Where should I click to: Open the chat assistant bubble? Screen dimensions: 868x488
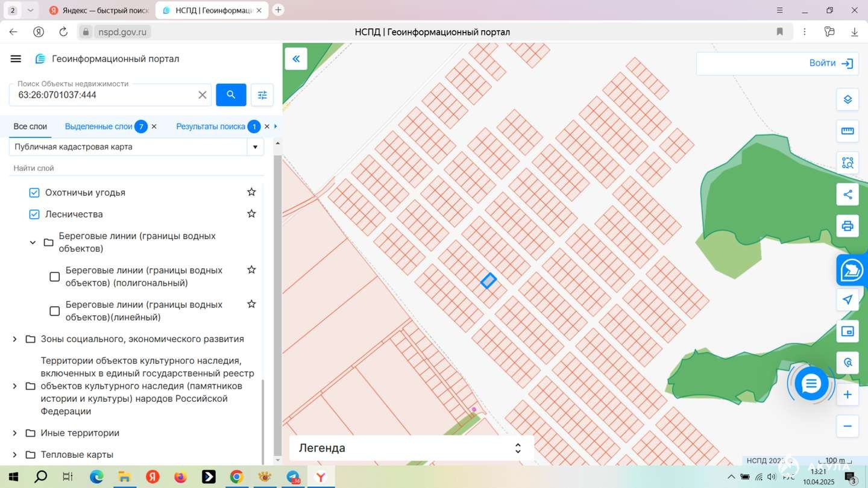point(811,383)
